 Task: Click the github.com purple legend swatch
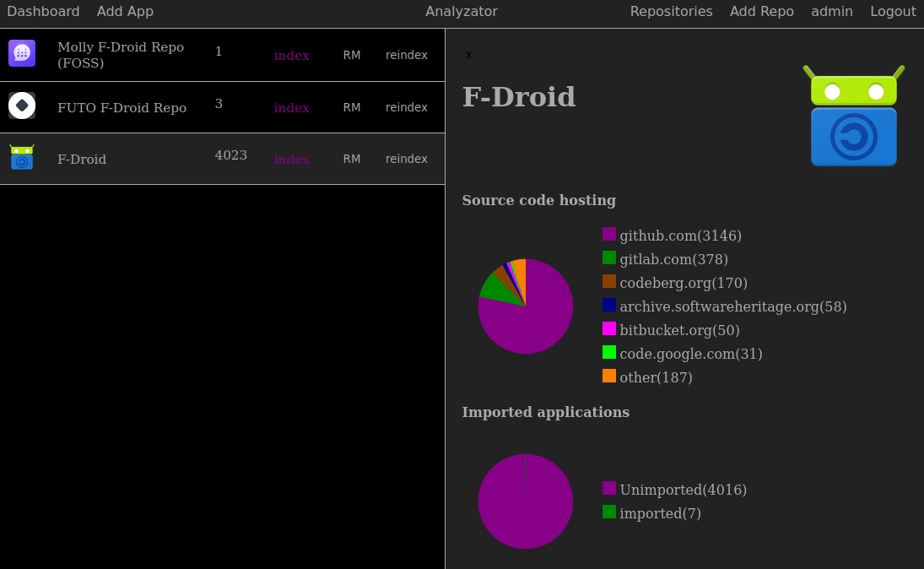(609, 235)
